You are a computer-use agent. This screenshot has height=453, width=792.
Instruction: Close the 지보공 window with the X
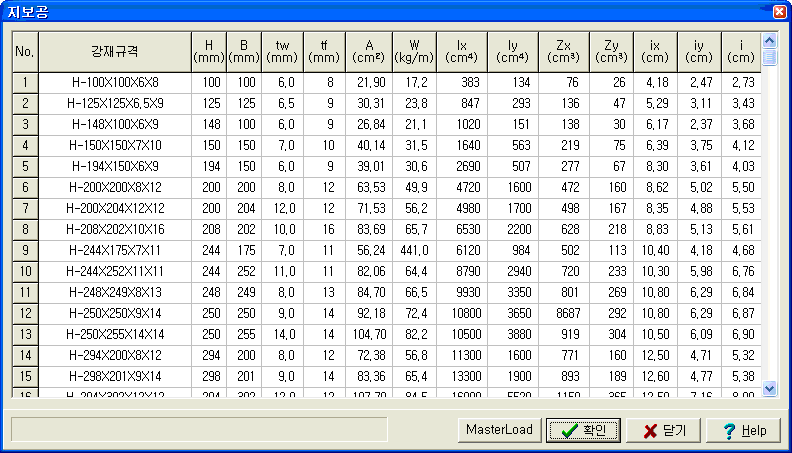(780, 12)
